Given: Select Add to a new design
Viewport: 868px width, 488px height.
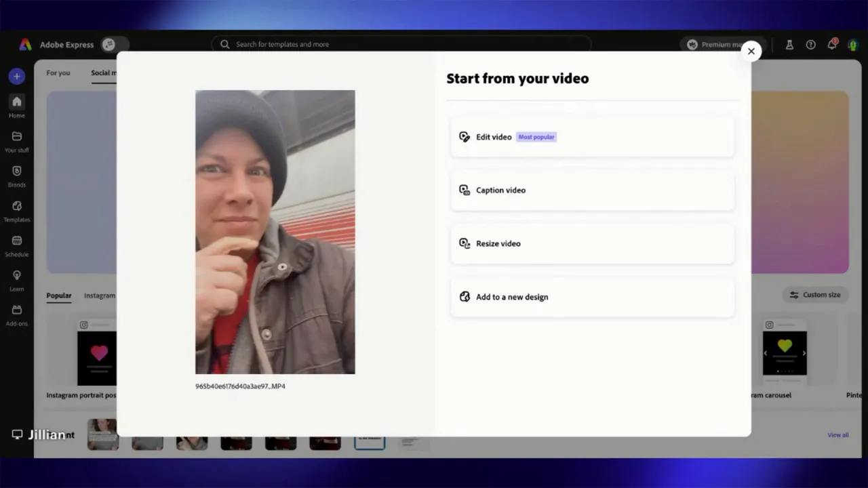Looking at the screenshot, I should pos(591,297).
